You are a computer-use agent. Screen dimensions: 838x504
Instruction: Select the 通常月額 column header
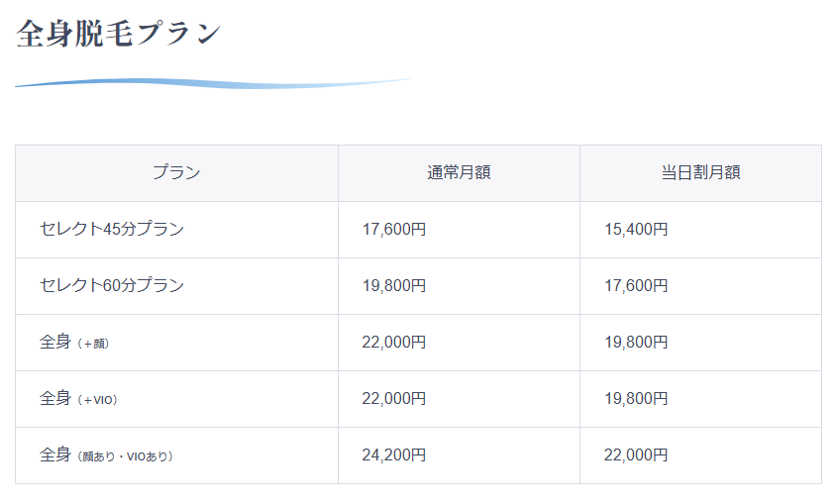[x=459, y=172]
